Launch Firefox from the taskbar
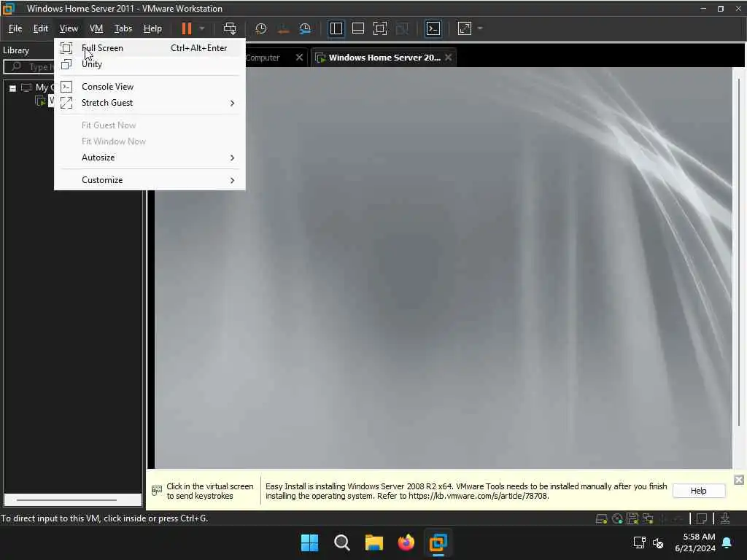The image size is (747, 560). coord(406,542)
